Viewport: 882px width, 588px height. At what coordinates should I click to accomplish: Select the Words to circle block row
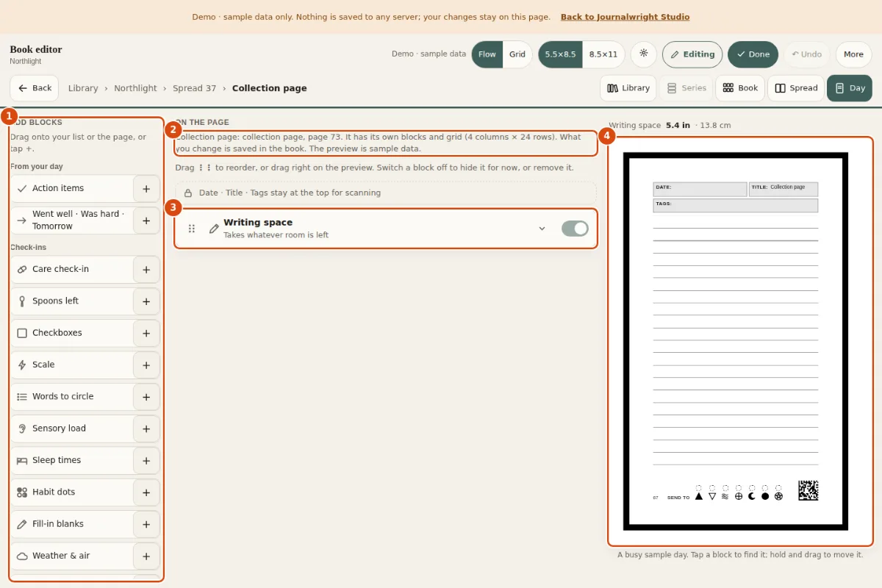point(72,396)
